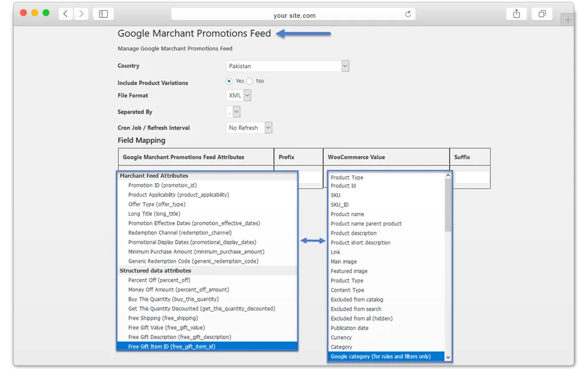588x369 pixels.
Task: Select Publication date option
Action: (x=386, y=328)
